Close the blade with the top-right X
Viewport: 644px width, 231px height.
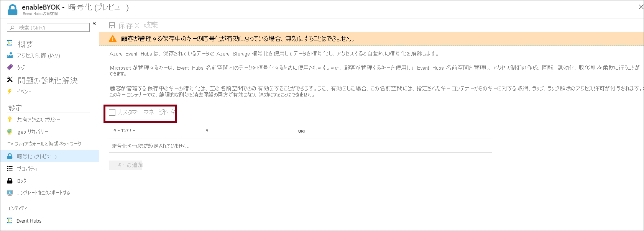[x=641, y=7]
